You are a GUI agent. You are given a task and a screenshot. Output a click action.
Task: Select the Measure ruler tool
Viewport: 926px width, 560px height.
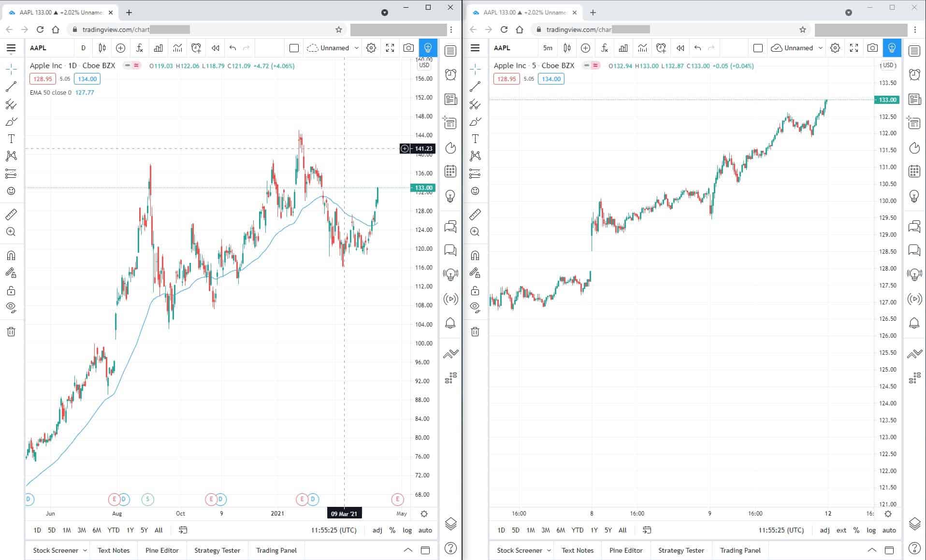(11, 215)
